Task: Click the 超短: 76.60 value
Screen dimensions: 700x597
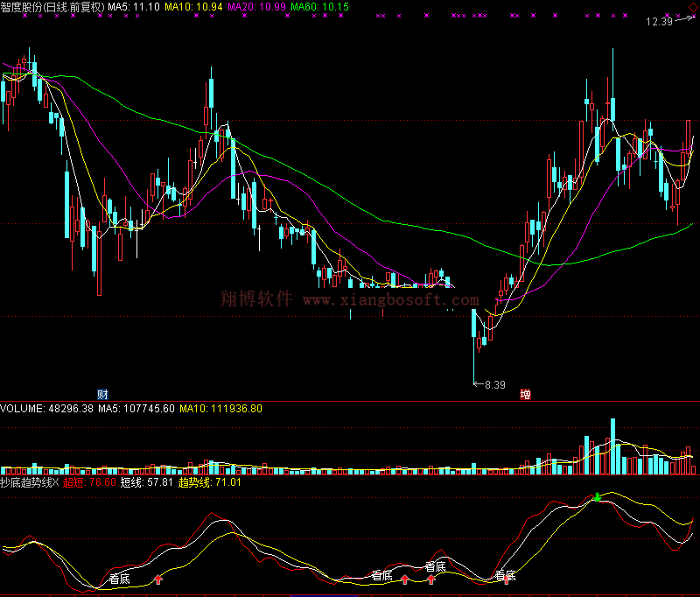Action: pos(89,482)
